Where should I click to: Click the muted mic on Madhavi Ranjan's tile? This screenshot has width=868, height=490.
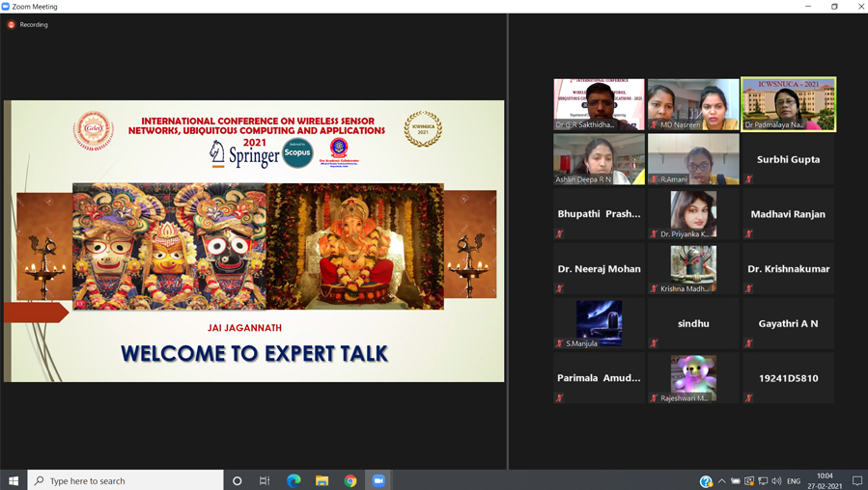[749, 234]
